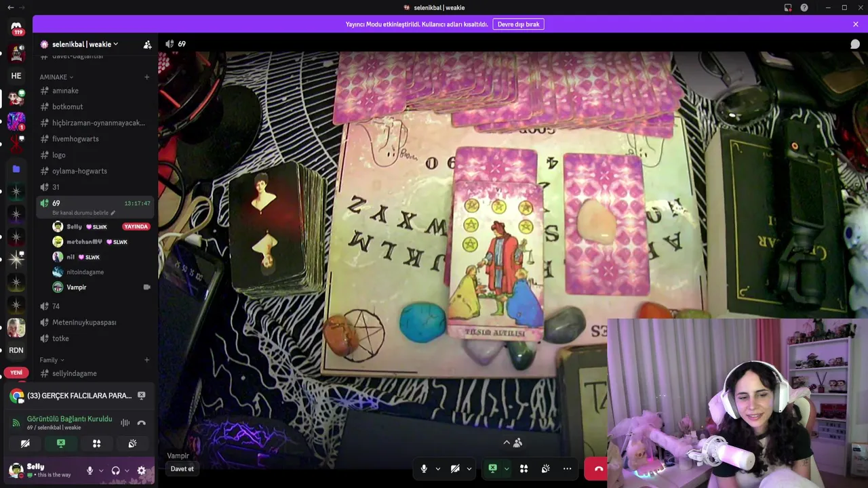This screenshot has width=868, height=488.
Task: Click Davet et invite button
Action: coord(182,469)
